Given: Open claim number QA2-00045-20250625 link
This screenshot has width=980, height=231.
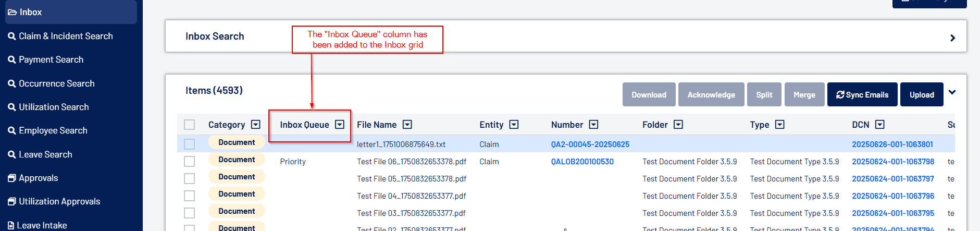Looking at the screenshot, I should coord(590,144).
